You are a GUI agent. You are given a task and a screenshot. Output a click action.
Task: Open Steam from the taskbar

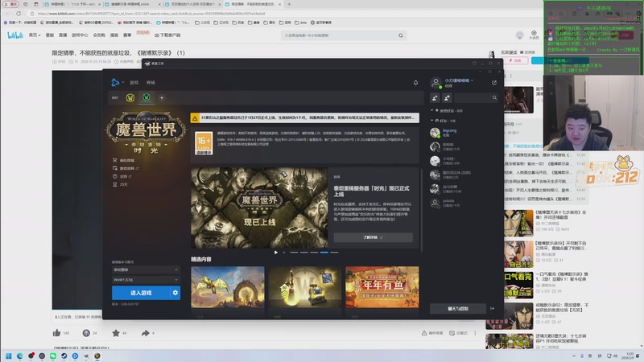click(64, 356)
